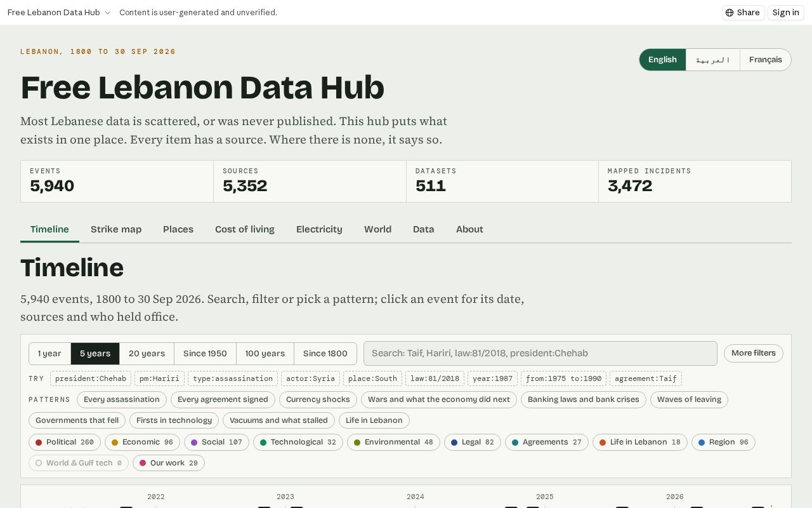The height and width of the screenshot is (508, 812).
Task: Toggle the Environmental category filter
Action: (393, 442)
